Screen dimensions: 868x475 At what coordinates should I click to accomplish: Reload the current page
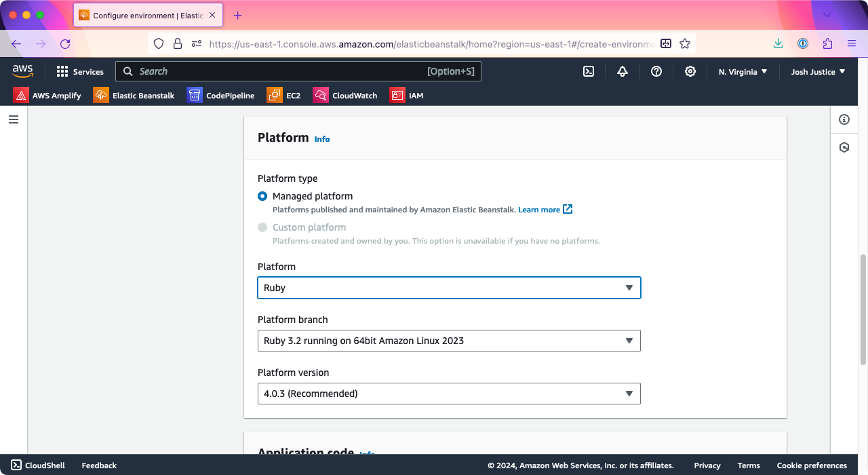pyautogui.click(x=65, y=43)
